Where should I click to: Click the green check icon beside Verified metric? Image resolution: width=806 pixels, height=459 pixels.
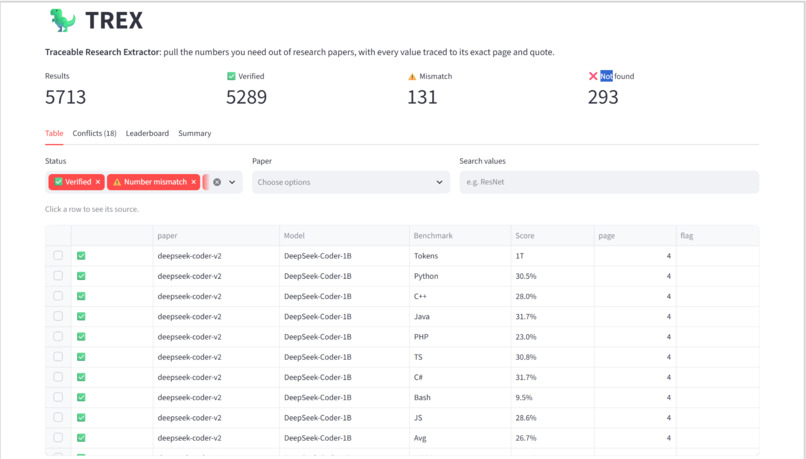231,76
